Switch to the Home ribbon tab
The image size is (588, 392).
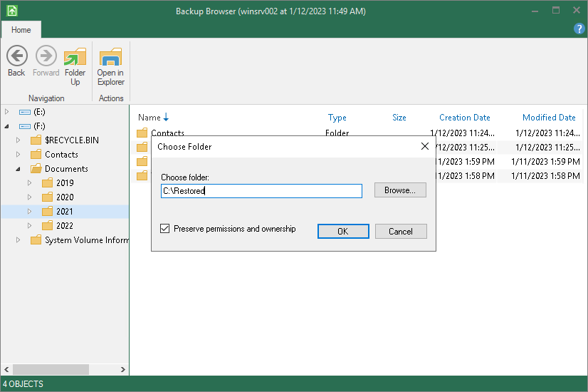pyautogui.click(x=21, y=30)
